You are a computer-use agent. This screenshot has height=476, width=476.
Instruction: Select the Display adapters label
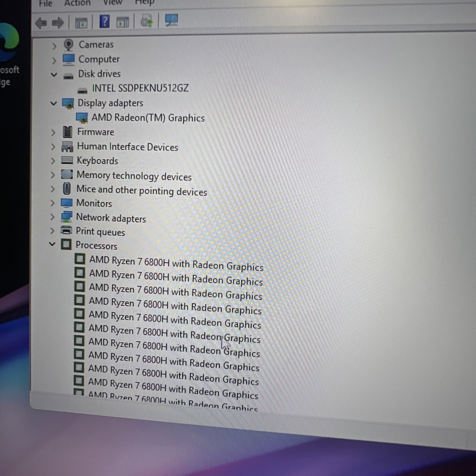point(110,103)
